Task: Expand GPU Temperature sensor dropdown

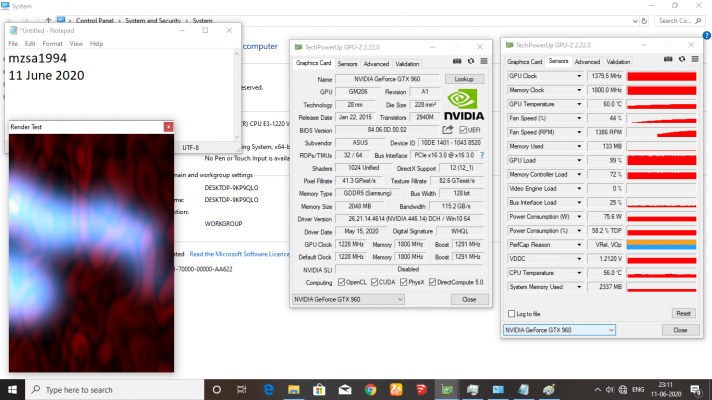Action: coord(579,104)
